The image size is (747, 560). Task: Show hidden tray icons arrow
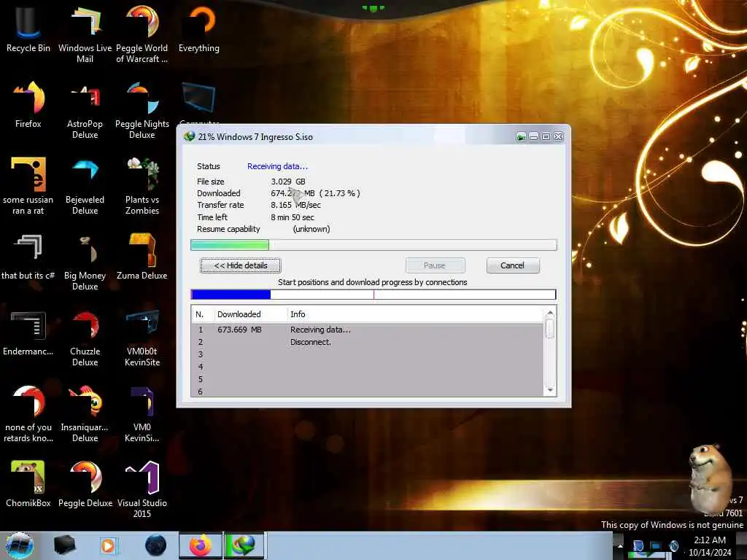tap(620, 545)
